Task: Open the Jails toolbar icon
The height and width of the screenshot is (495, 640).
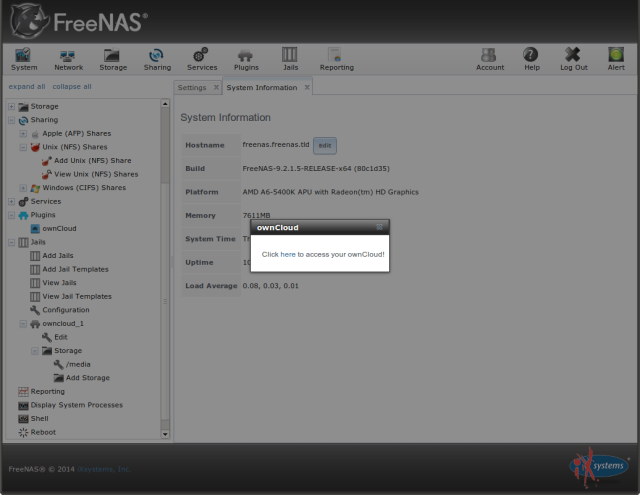Action: tap(289, 54)
